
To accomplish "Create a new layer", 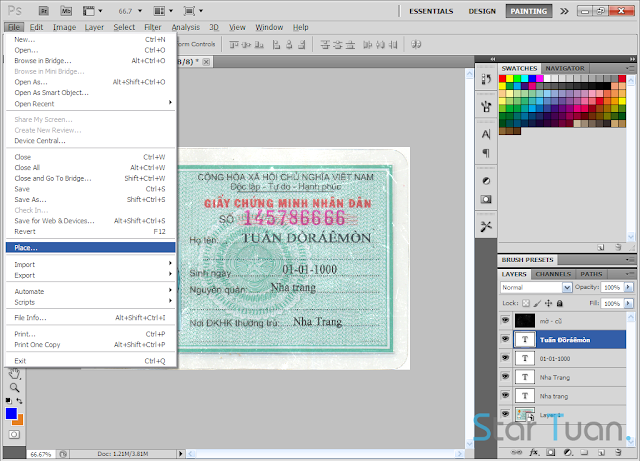I will point(601,452).
